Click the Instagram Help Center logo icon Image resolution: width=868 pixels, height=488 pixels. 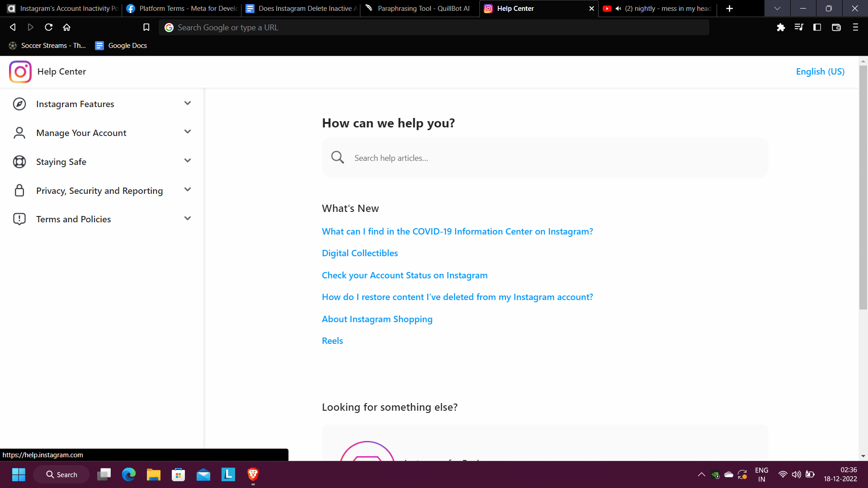(20, 71)
